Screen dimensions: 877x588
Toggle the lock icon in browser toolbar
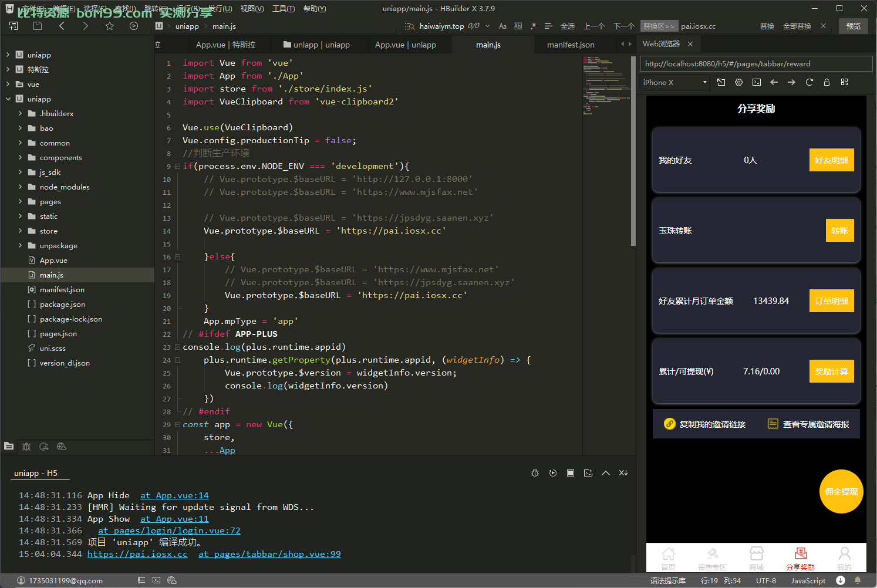827,82
